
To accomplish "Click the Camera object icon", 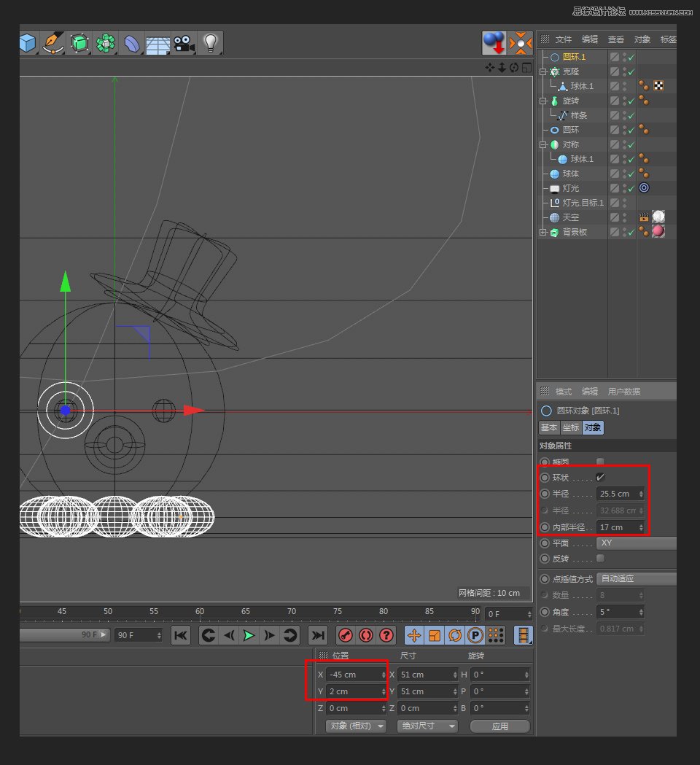I will click(184, 44).
